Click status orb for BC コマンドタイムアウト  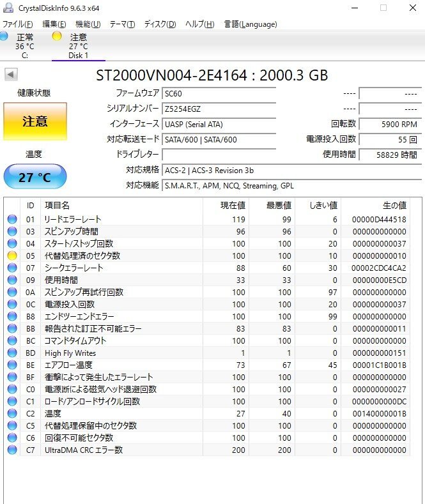click(12, 340)
